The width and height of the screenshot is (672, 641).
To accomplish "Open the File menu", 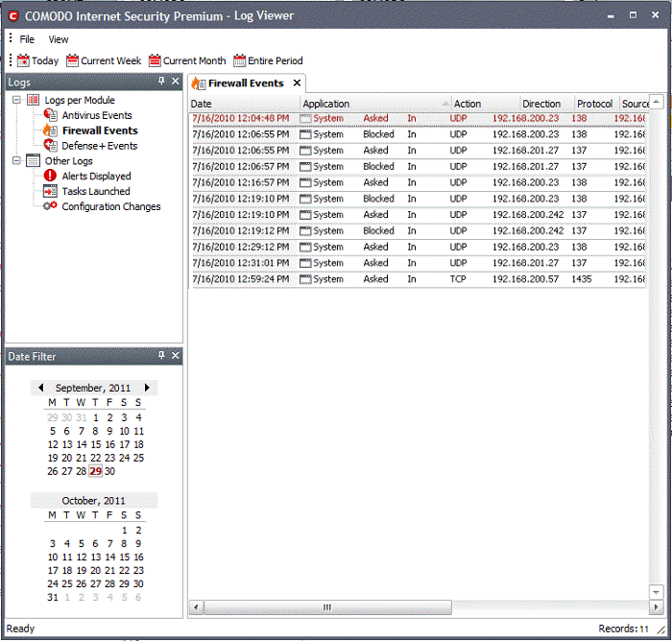I will pyautogui.click(x=27, y=39).
